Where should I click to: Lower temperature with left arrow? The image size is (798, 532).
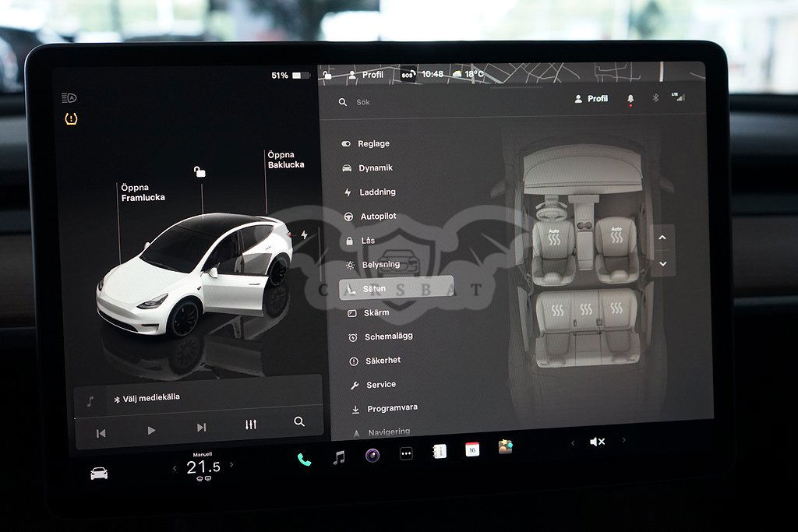click(175, 468)
